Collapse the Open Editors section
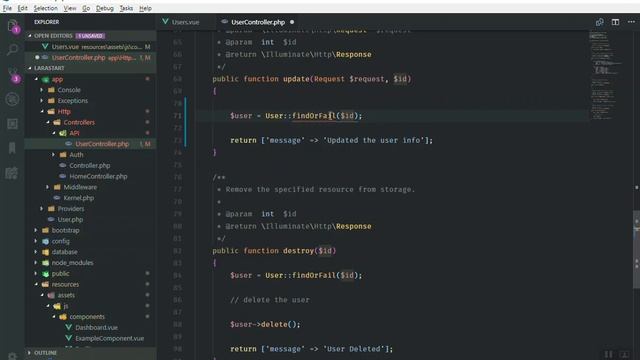This screenshot has width=640, height=360. point(29,36)
